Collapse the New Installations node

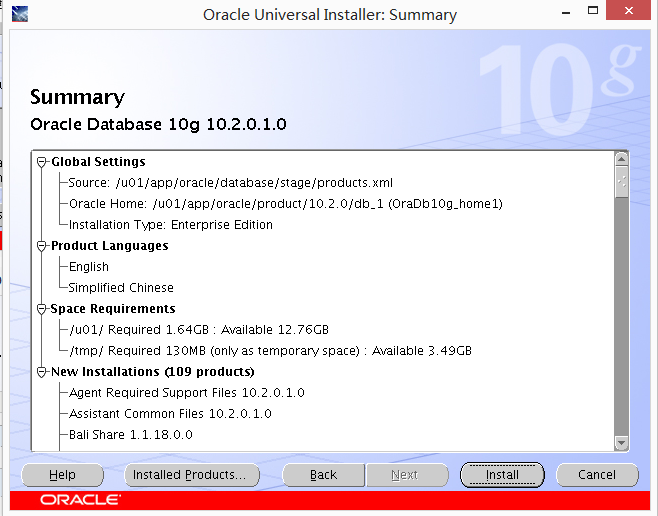click(x=41, y=372)
